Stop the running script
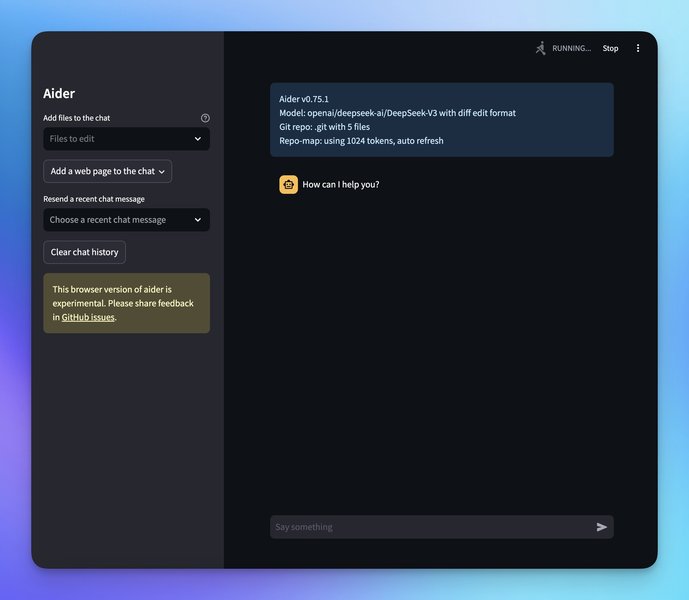 tap(610, 48)
